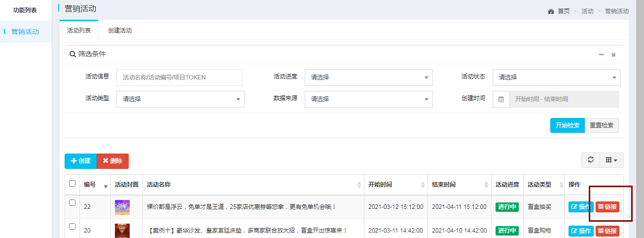Toggle the select-all checkbox in header
Image resolution: width=644 pixels, height=238 pixels.
72,183
